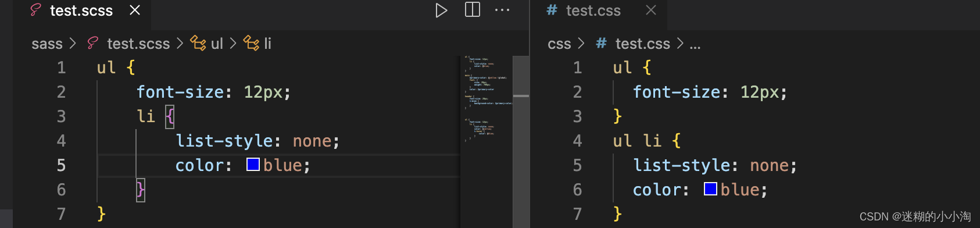Viewport: 980px width, 228px height.
Task: Switch to the test.scss tab
Action: 81,10
